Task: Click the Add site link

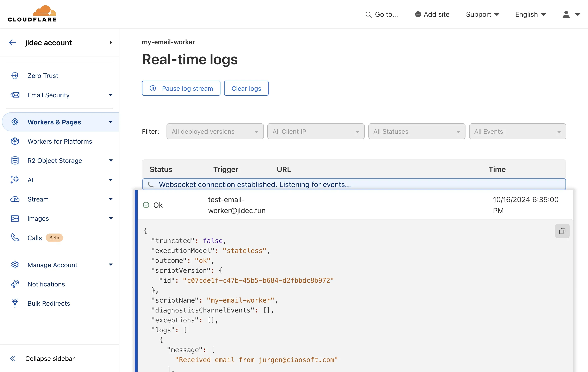Action: (x=432, y=14)
